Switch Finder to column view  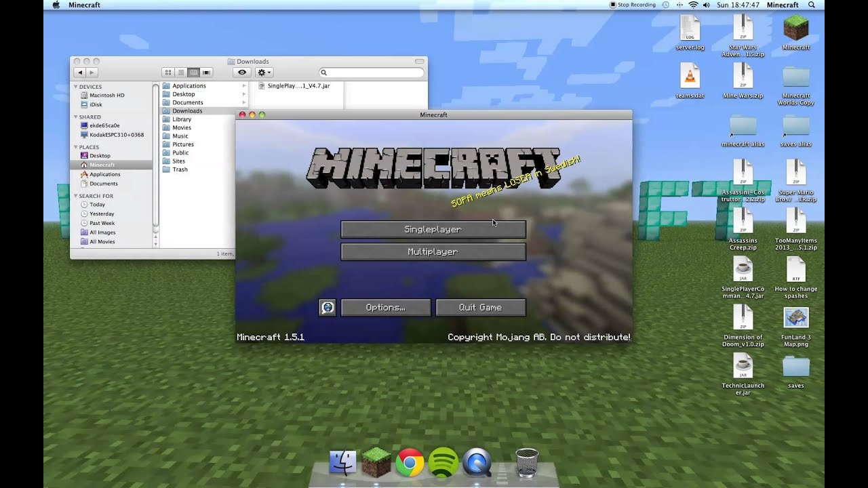click(x=193, y=73)
